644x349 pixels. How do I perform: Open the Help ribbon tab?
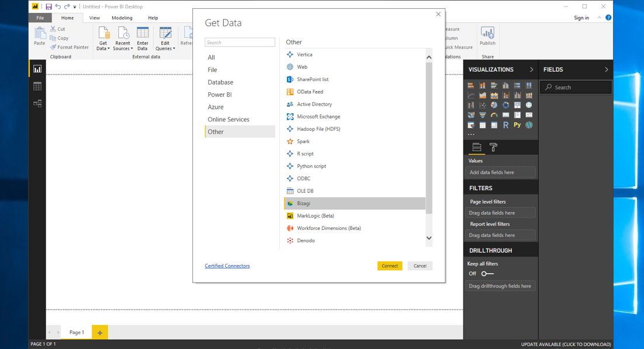pyautogui.click(x=153, y=18)
